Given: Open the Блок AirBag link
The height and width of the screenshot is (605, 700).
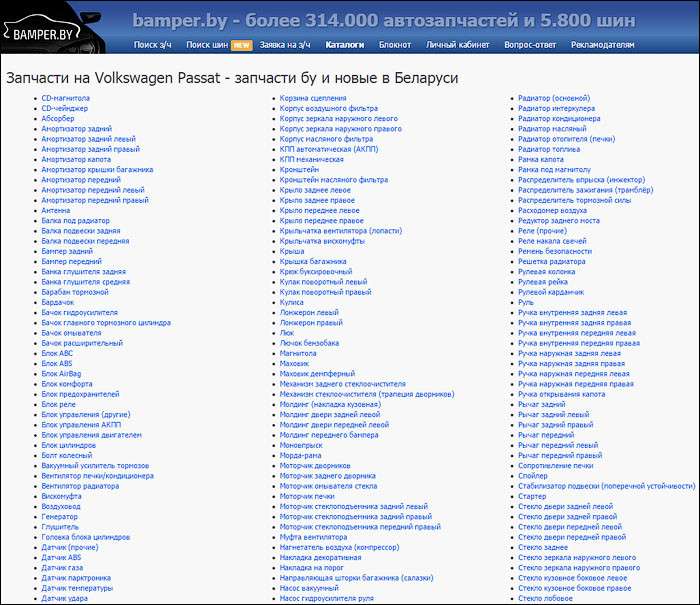Looking at the screenshot, I should [x=61, y=374].
